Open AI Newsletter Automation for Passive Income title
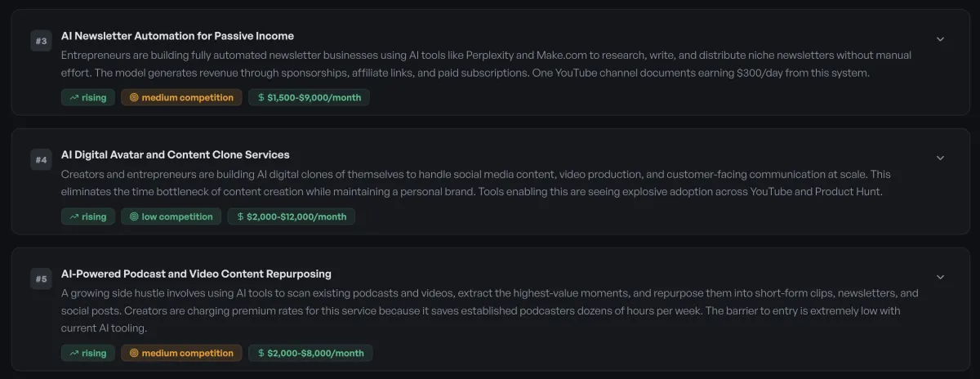This screenshot has width=980, height=379. 177,36
